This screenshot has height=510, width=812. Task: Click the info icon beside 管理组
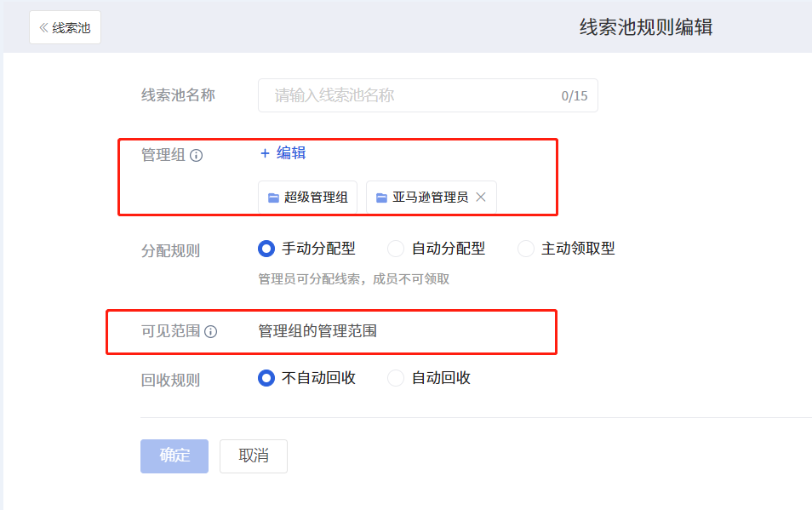coord(197,155)
